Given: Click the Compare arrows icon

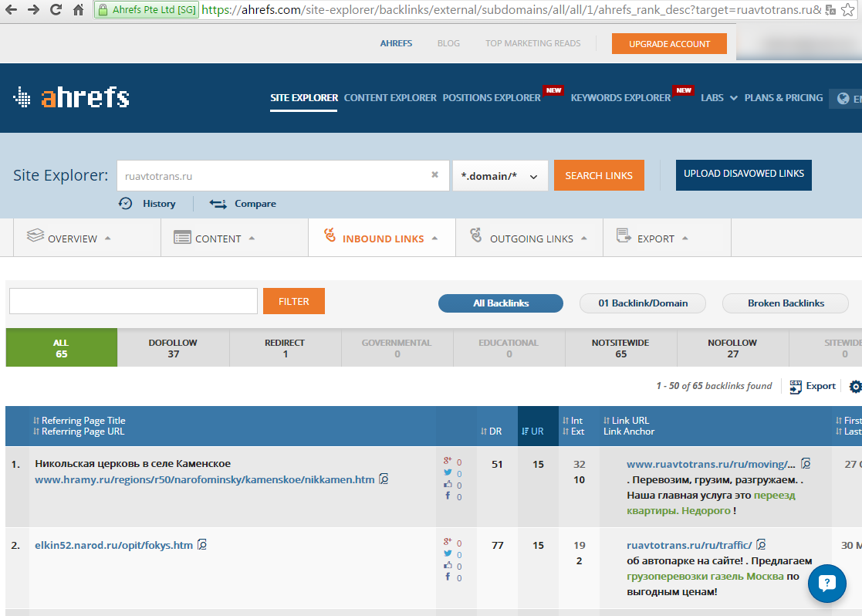Looking at the screenshot, I should coord(218,204).
